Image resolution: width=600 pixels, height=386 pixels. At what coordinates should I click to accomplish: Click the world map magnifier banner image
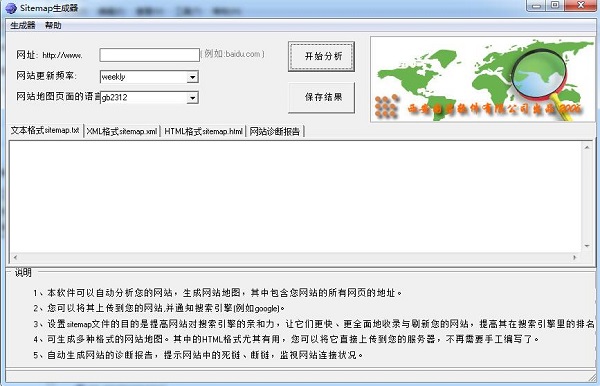tap(483, 79)
